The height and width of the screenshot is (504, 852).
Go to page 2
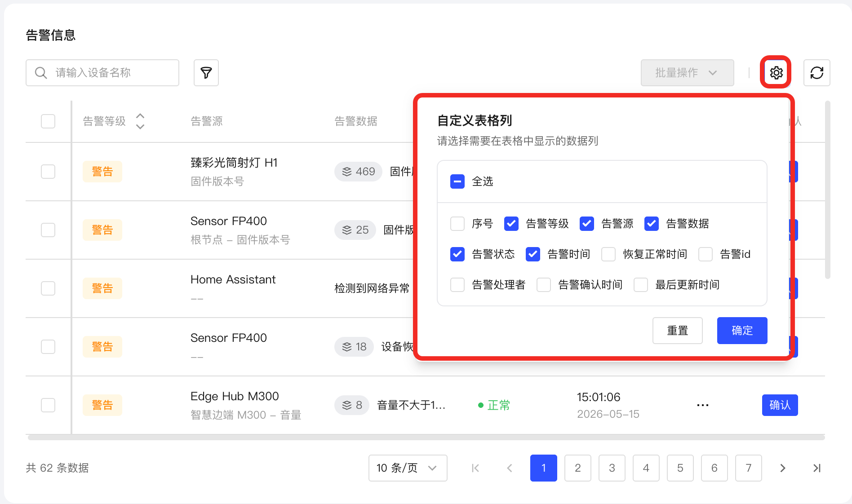tap(577, 468)
